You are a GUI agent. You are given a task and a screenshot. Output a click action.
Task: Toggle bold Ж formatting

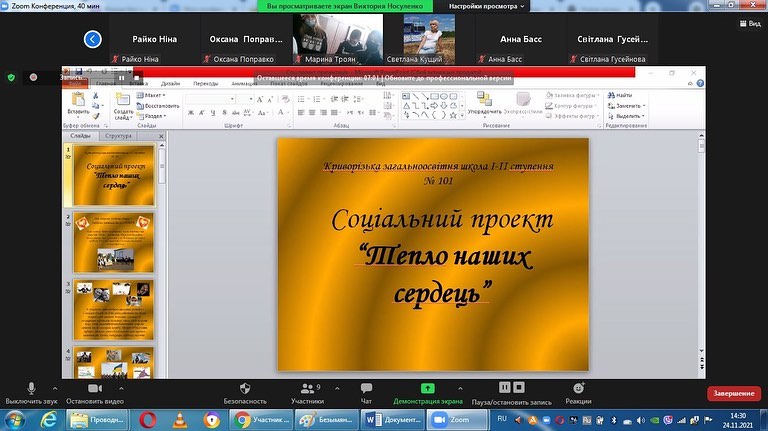(191, 113)
